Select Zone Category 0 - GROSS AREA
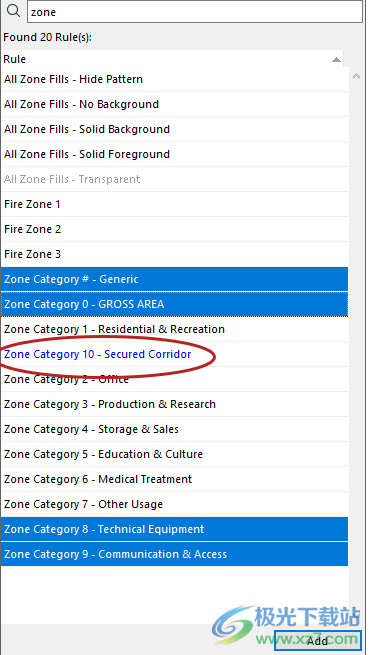 tap(174, 305)
